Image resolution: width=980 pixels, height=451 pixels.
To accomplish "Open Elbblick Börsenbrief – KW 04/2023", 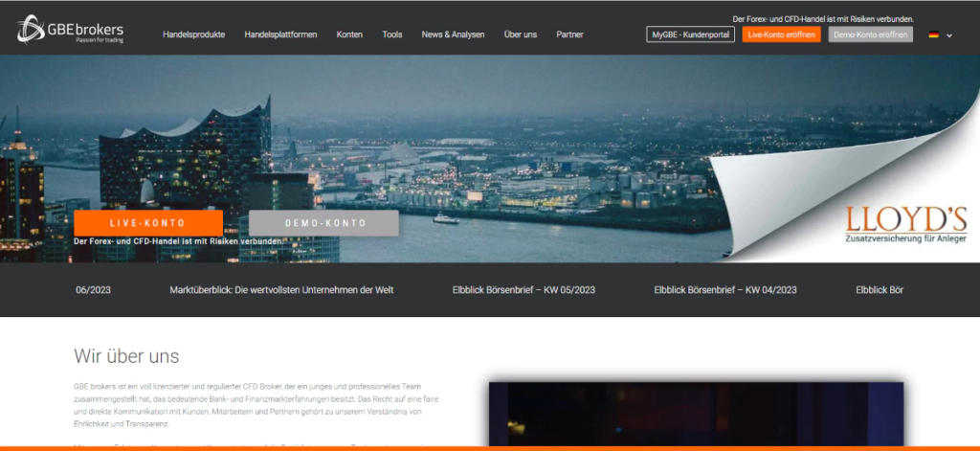I will click(x=725, y=289).
